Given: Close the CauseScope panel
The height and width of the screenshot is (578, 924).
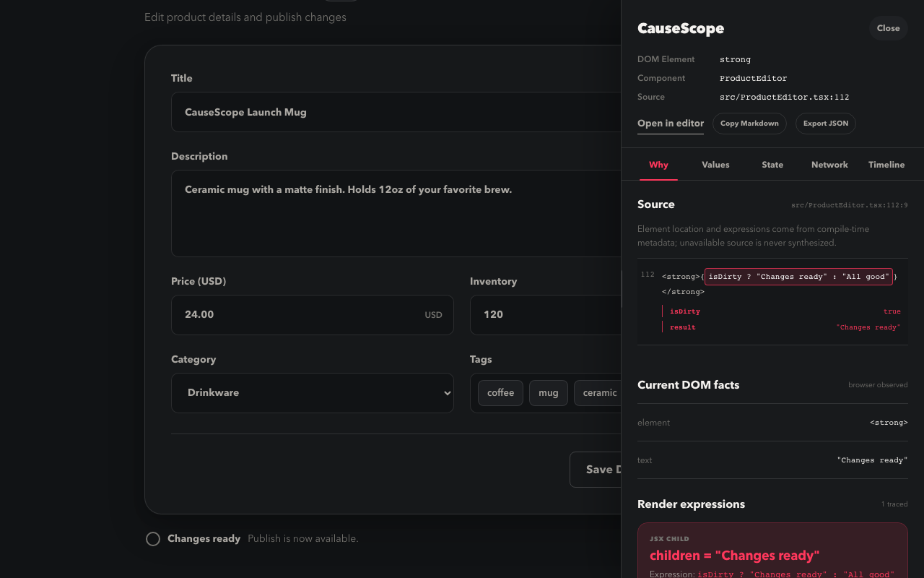Looking at the screenshot, I should click(x=888, y=28).
